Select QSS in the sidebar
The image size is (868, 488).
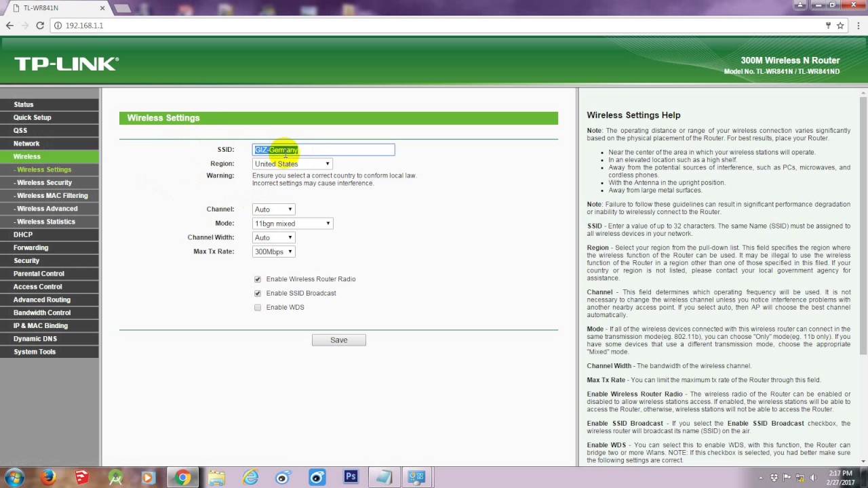coord(50,130)
